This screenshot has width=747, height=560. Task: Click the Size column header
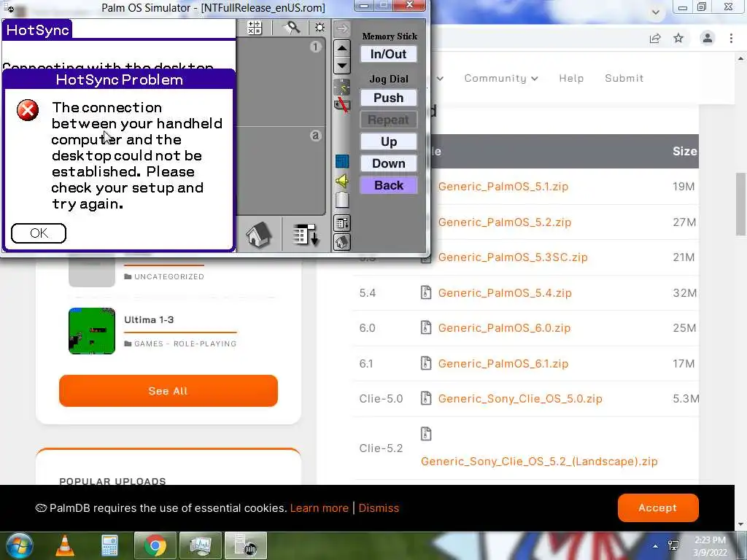(684, 152)
